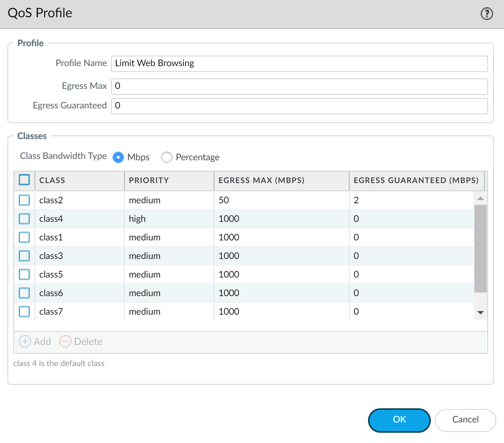Open the QoS Profile help
This screenshot has height=443, width=504.
click(x=486, y=14)
